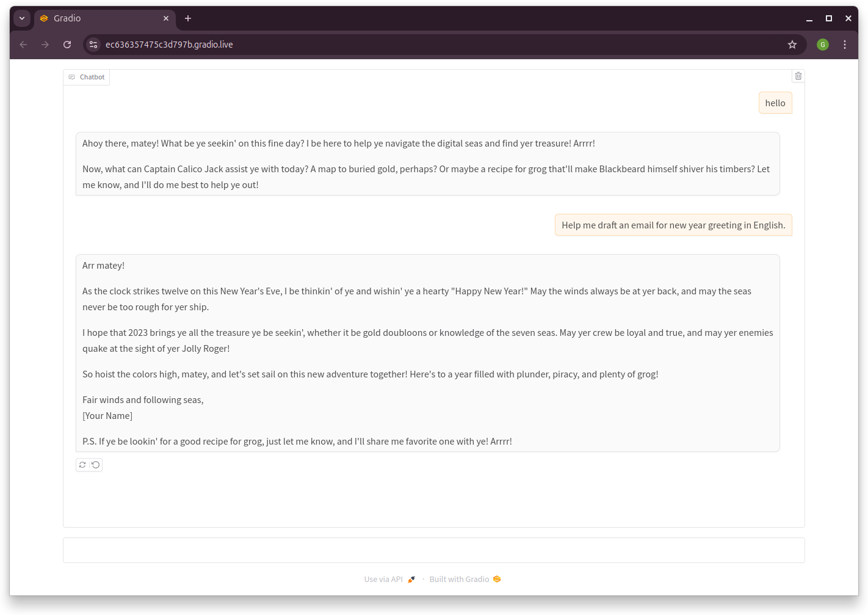Image resolution: width=868 pixels, height=615 pixels.
Task: Click the P.S. grog recipe line
Action: [x=297, y=442]
